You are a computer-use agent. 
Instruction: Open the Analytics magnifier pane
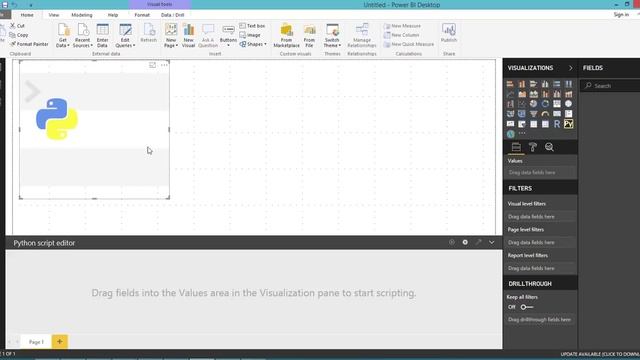tap(549, 147)
